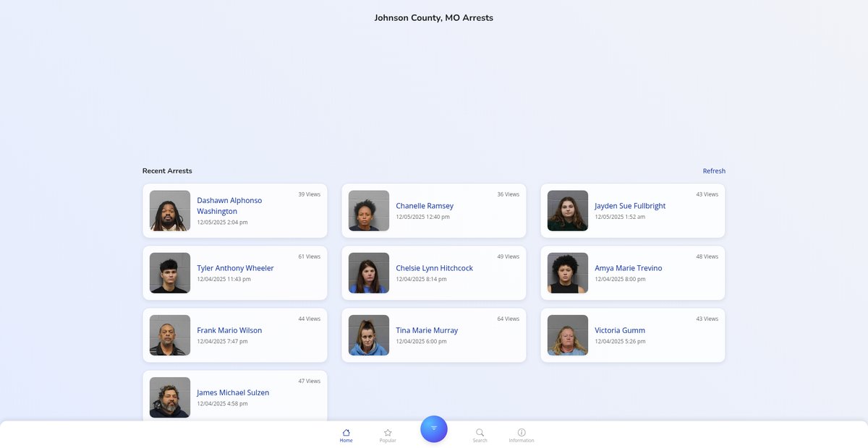Viewport: 868px width, 448px height.
Task: Open James Michael Sulzen's arrest record
Action: coord(235,397)
